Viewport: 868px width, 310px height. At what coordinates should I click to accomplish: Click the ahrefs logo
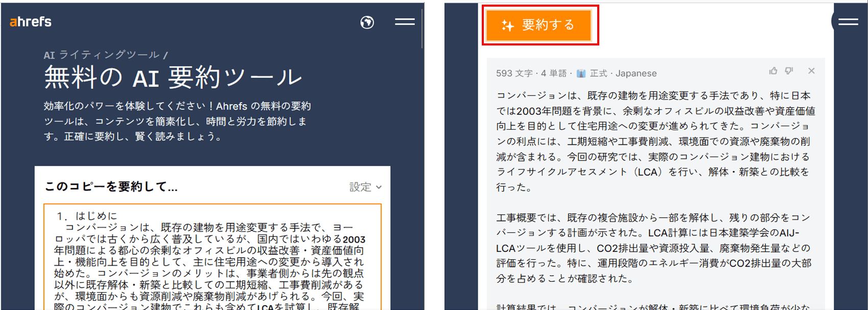(31, 21)
